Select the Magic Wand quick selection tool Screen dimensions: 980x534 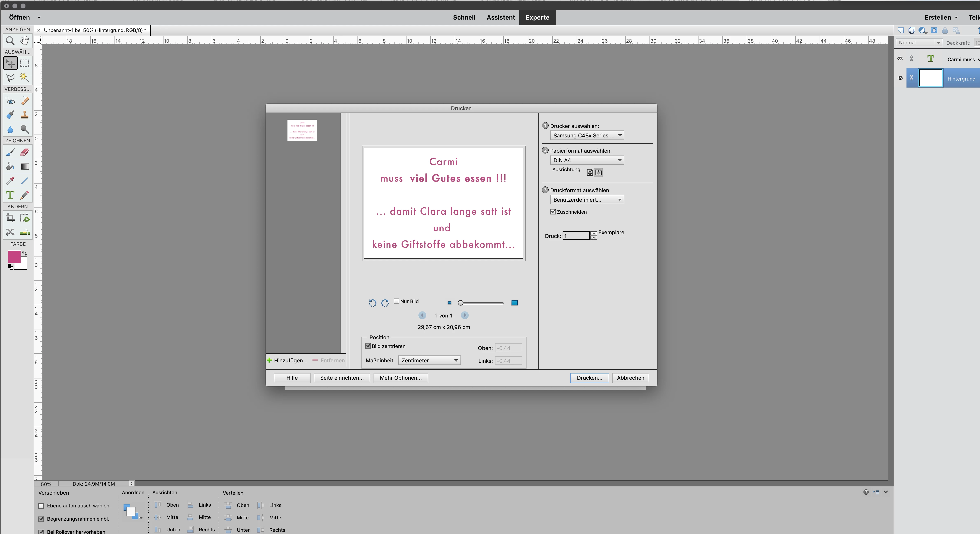[25, 77]
